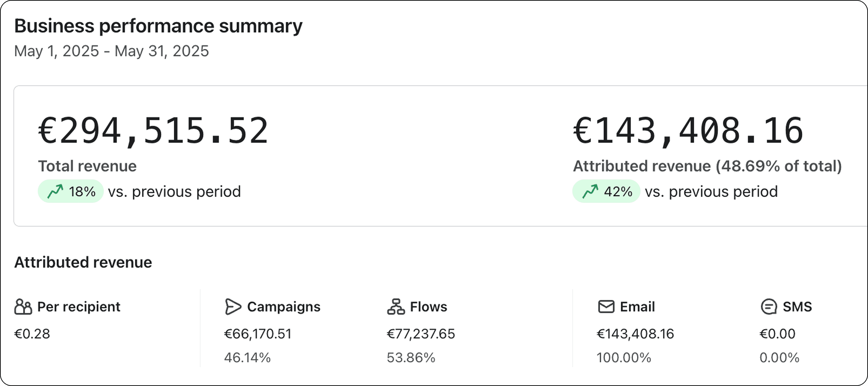
Task: Click the €77,237.65 flows amount
Action: 421,334
